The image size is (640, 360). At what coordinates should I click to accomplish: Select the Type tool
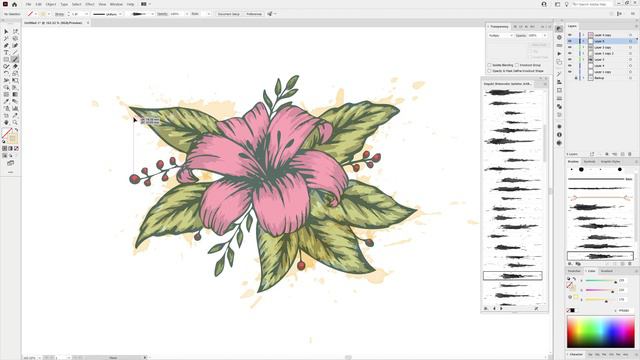[x=6, y=53]
